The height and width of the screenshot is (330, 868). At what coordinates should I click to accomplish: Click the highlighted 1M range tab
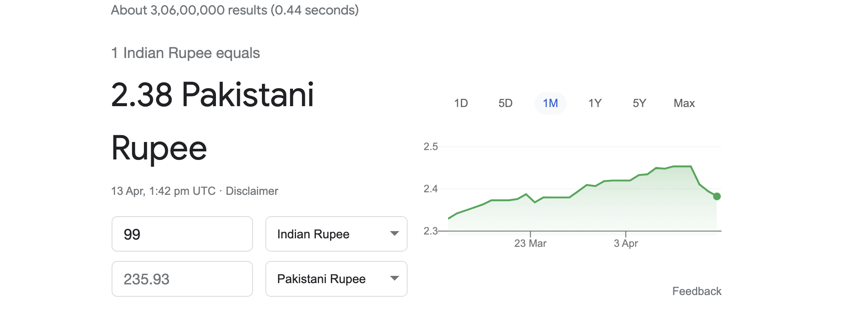[550, 103]
